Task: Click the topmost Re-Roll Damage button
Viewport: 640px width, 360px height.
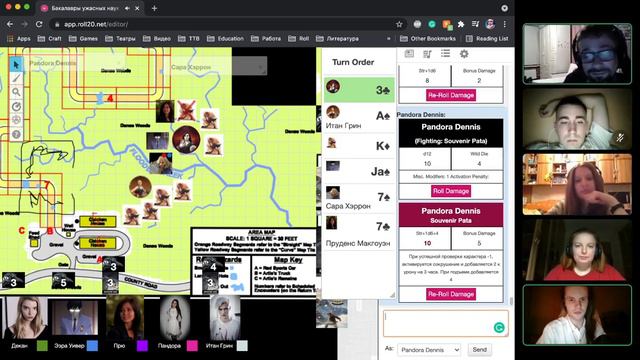Action: [451, 95]
